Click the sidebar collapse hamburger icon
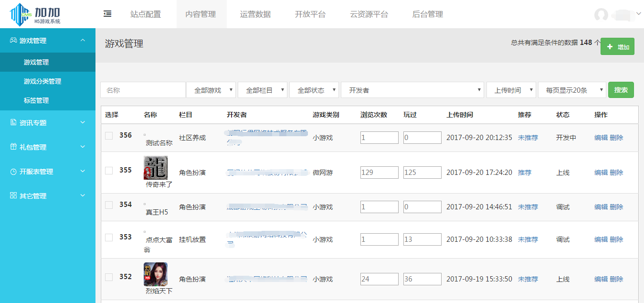Viewport: 644px width, 303px height. pos(107,14)
